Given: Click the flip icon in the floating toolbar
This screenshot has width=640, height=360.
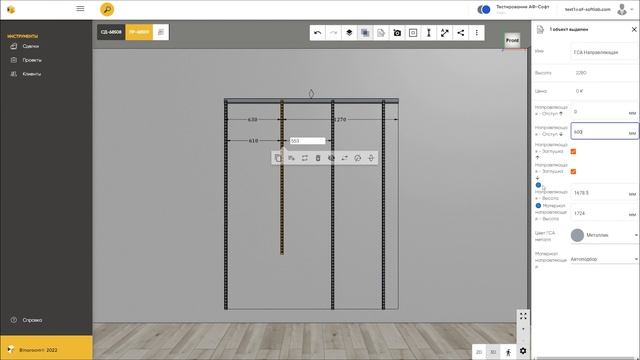Looking at the screenshot, I should [x=344, y=158].
